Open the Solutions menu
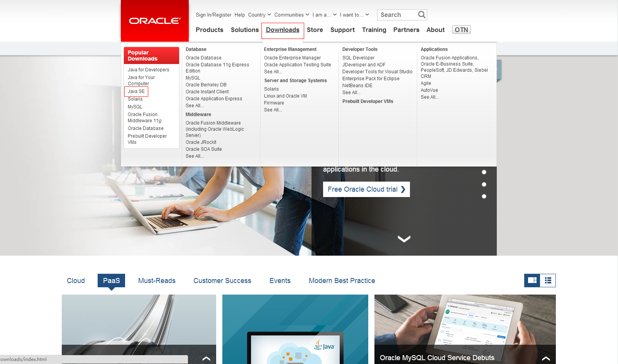This screenshot has width=618, height=364. [x=245, y=30]
